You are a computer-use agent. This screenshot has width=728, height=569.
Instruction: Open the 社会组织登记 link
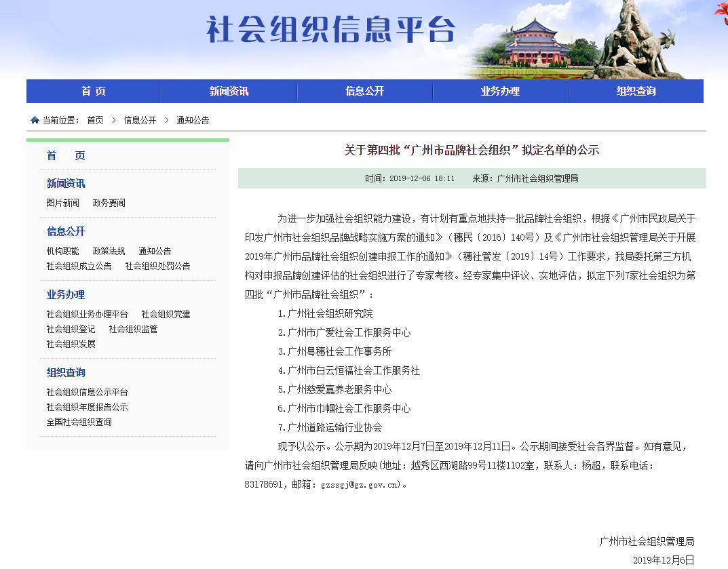(x=71, y=329)
